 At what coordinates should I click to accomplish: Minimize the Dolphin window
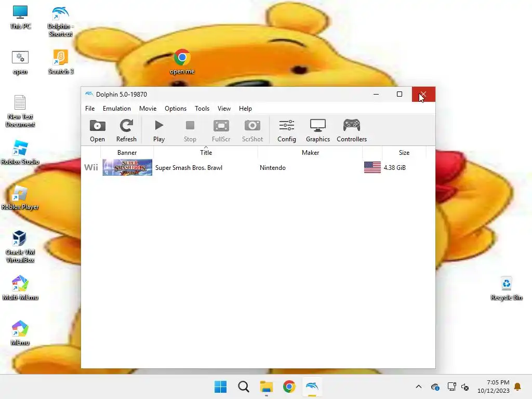pos(376,95)
